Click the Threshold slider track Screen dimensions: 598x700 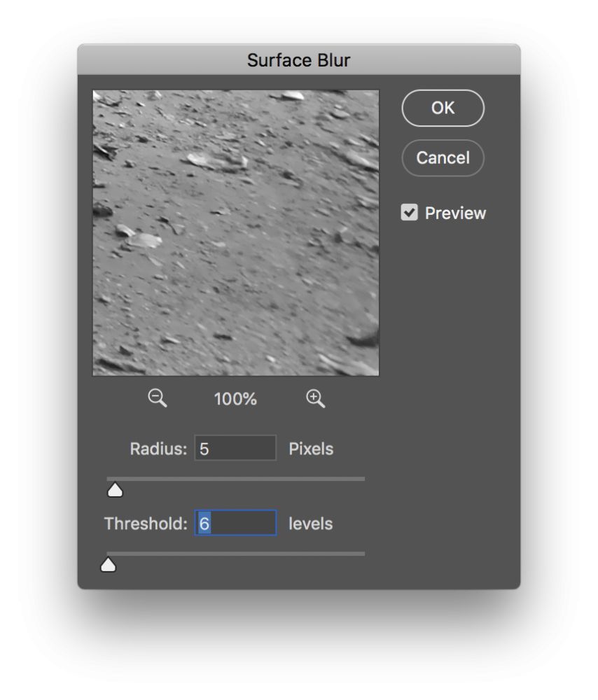pyautogui.click(x=236, y=554)
